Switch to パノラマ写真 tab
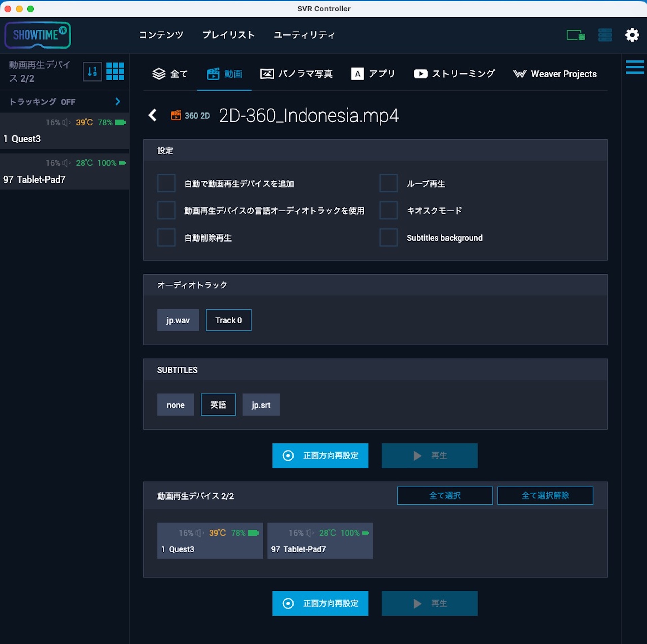The height and width of the screenshot is (644, 647). coord(296,74)
